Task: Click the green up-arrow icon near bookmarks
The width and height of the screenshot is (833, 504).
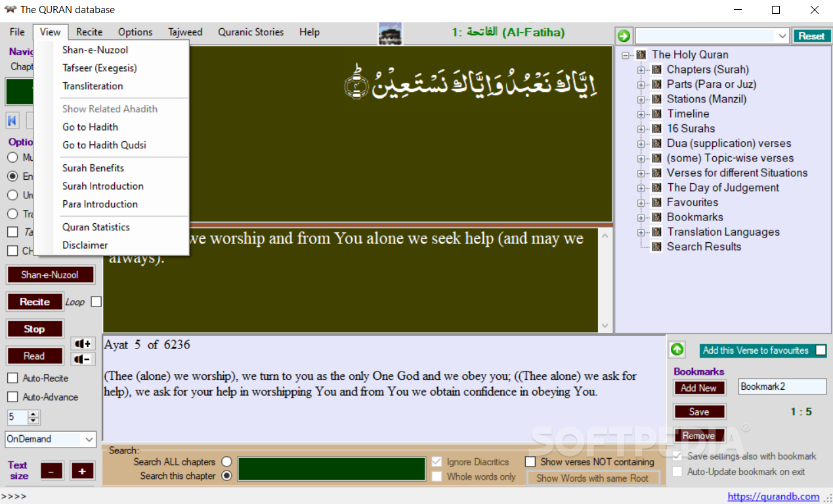Action: coord(677,350)
